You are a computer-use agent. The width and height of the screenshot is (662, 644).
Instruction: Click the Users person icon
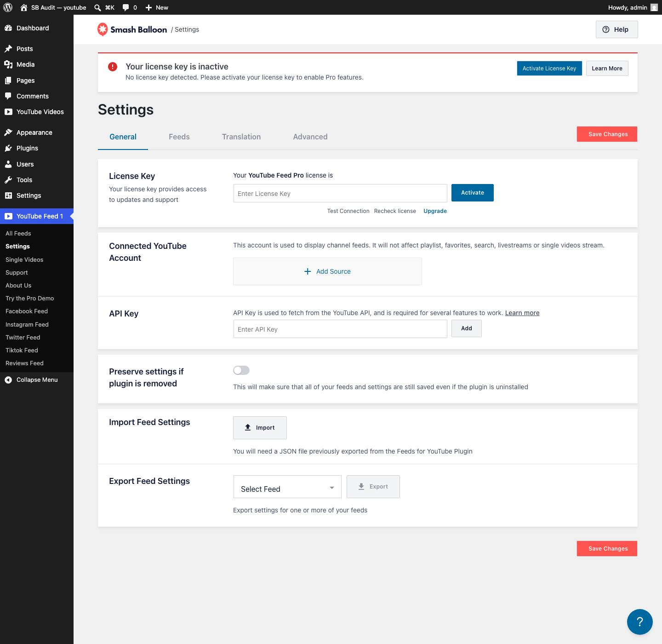coord(8,164)
